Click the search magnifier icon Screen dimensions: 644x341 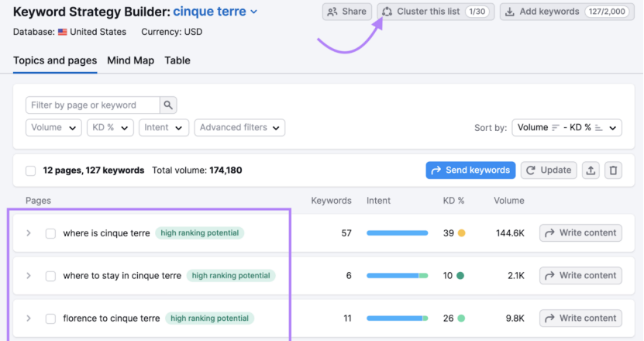click(168, 105)
